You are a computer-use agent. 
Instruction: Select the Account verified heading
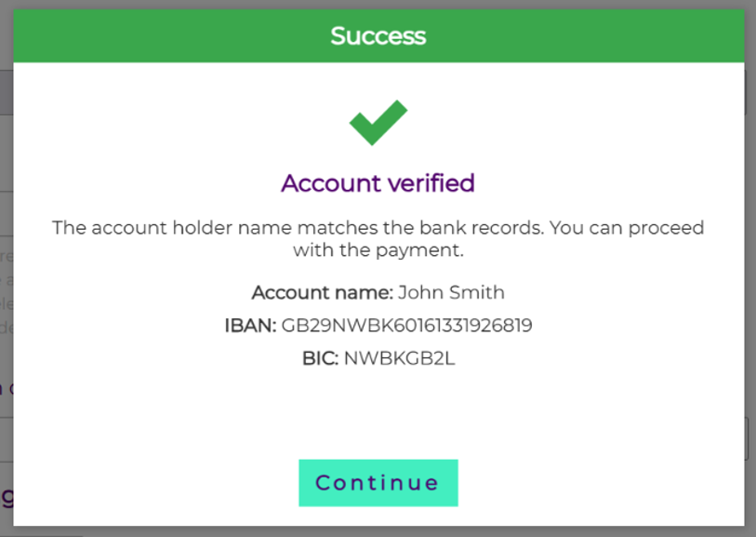click(378, 182)
